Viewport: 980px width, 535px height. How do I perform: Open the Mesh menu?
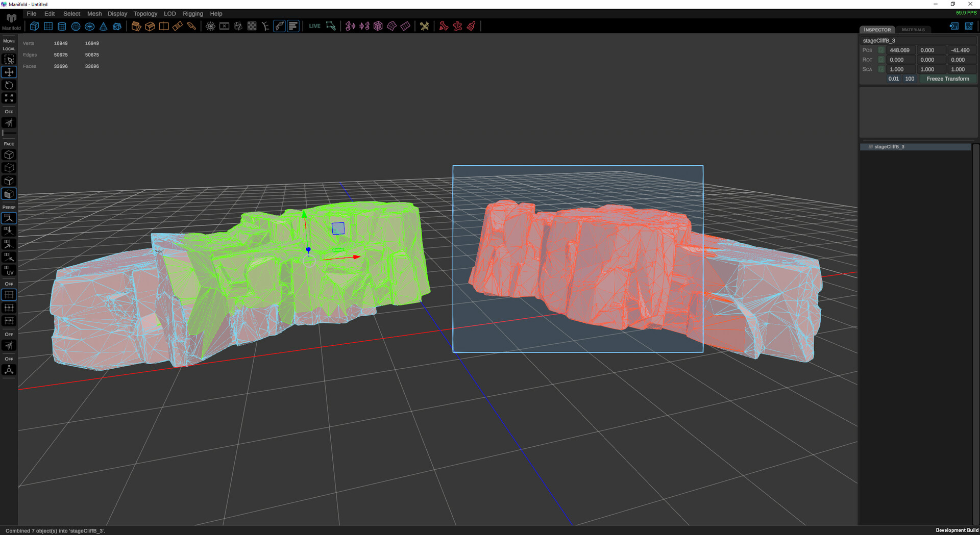(x=94, y=14)
